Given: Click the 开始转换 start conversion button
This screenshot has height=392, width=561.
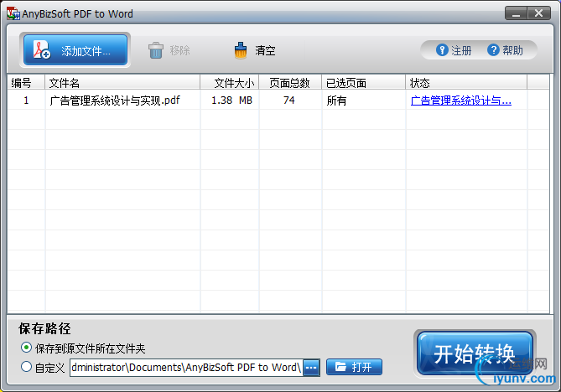Looking at the screenshot, I should click(x=475, y=353).
